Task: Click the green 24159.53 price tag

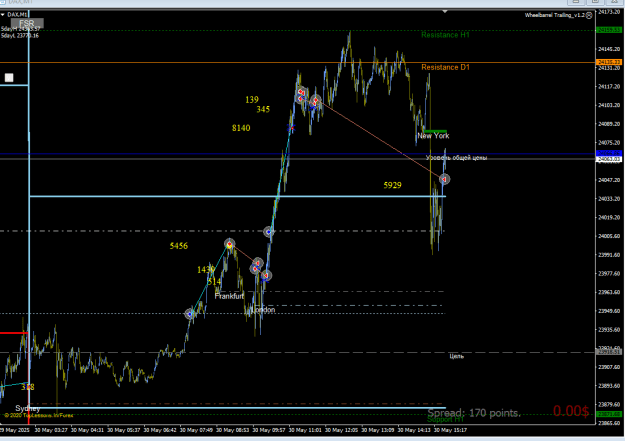Action: coord(609,30)
